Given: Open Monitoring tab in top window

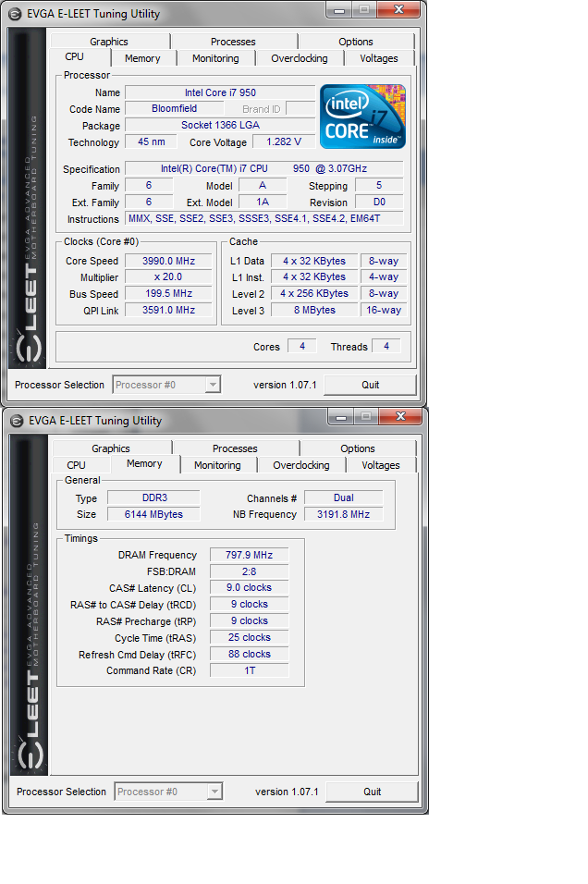Looking at the screenshot, I should pyautogui.click(x=215, y=58).
